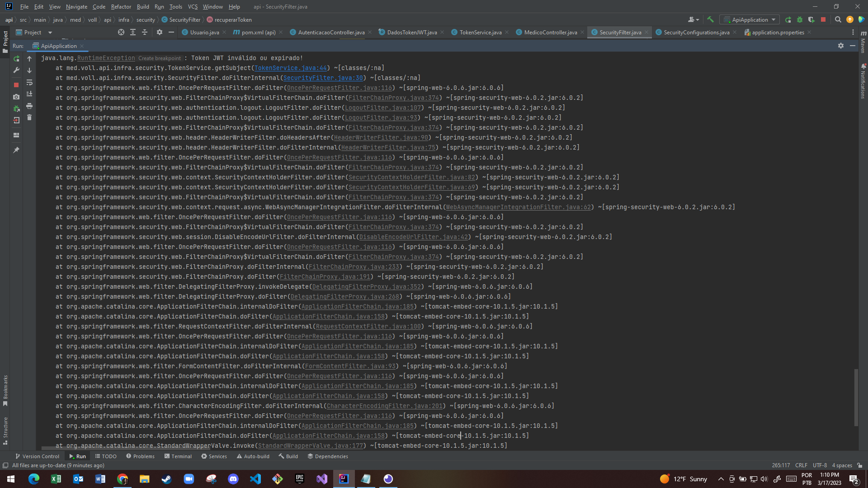
Task: Click the SecurityFilter breadcrumb
Action: [181, 20]
